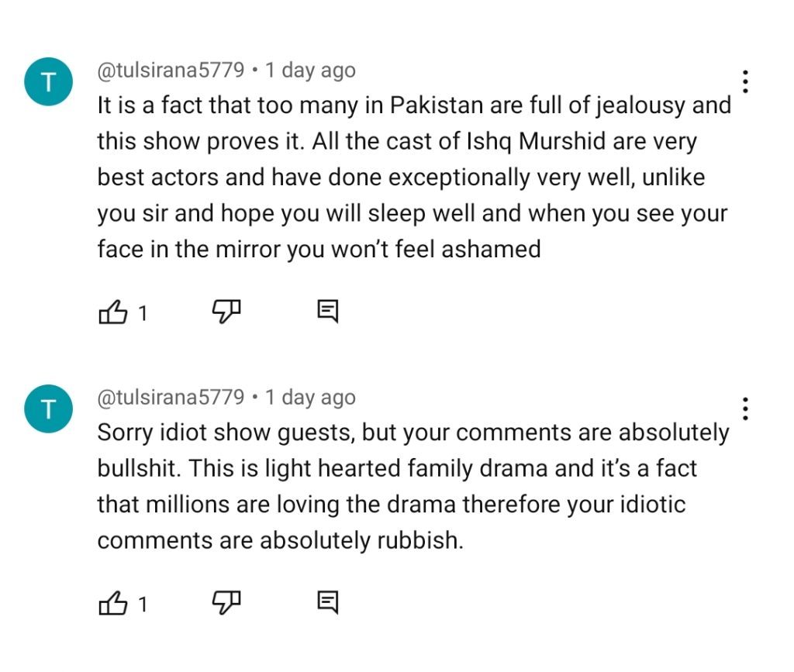This screenshot has width=794, height=672.
Task: Reply to the second tulsirana5779 comment
Action: coord(328,602)
